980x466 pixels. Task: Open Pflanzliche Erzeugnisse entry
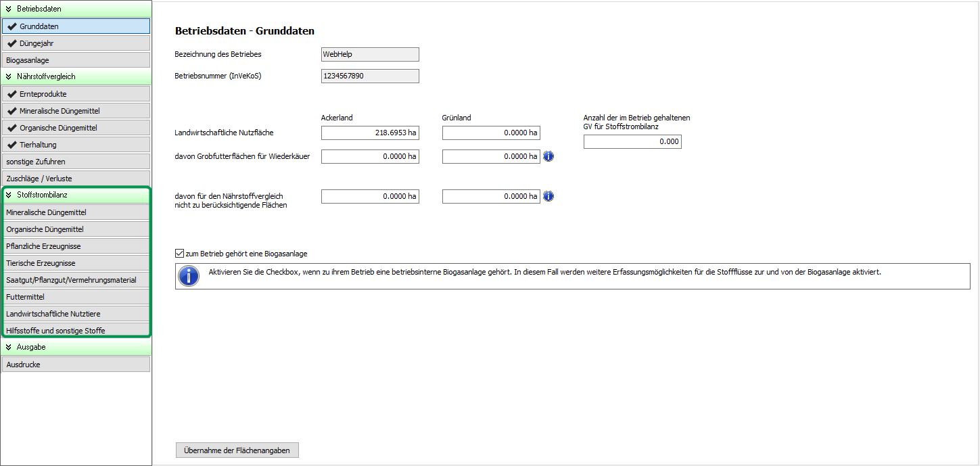pos(76,246)
